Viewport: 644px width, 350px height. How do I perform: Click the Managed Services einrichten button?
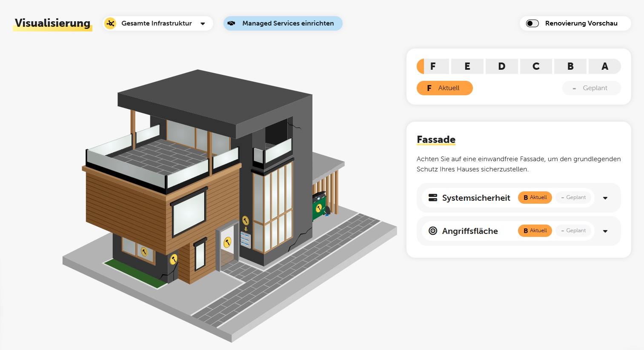283,23
